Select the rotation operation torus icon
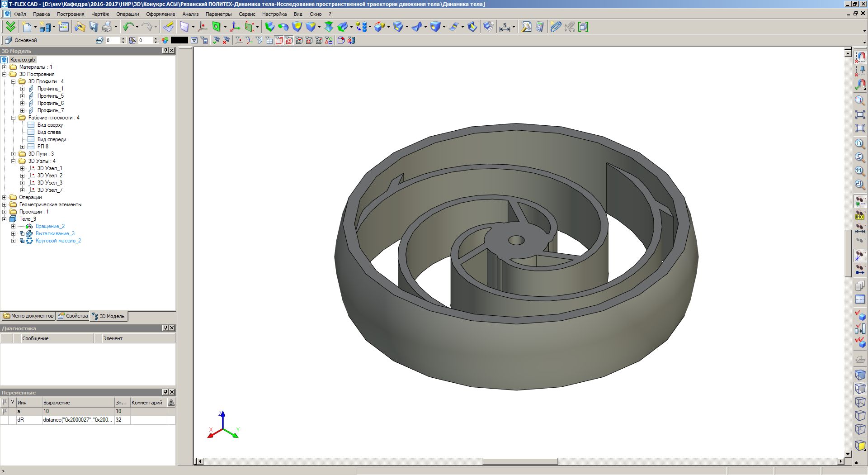Image resolution: width=868 pixels, height=475 pixels. point(283,27)
